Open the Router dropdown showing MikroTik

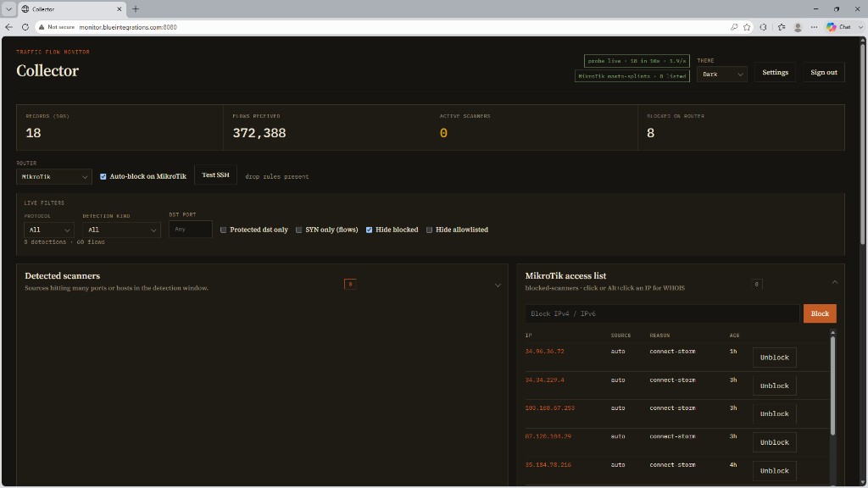point(54,176)
